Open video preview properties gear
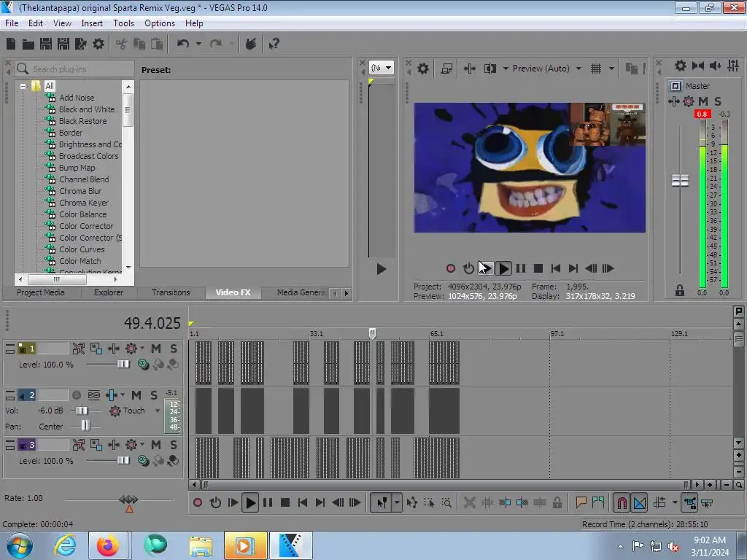The height and width of the screenshot is (560, 747). pyautogui.click(x=422, y=69)
